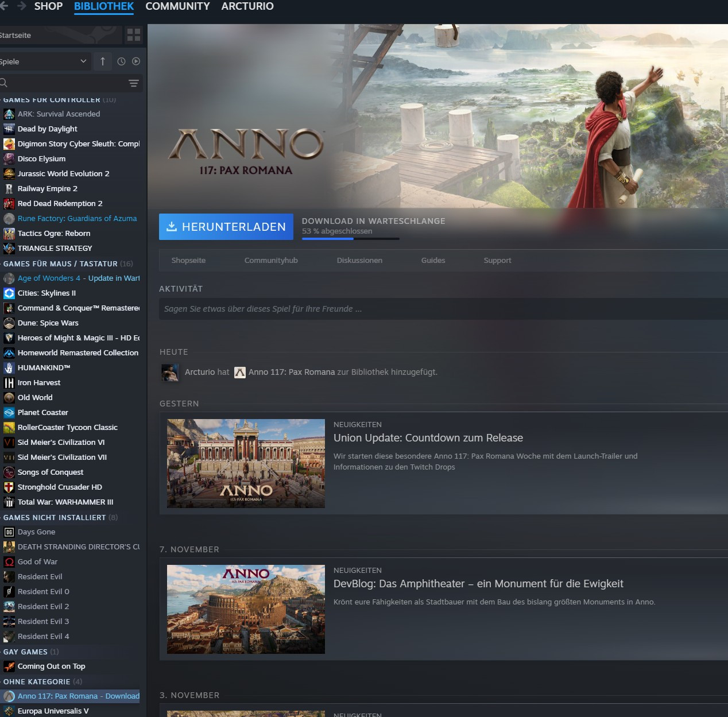Open the Arcturio profile tab

(x=247, y=6)
